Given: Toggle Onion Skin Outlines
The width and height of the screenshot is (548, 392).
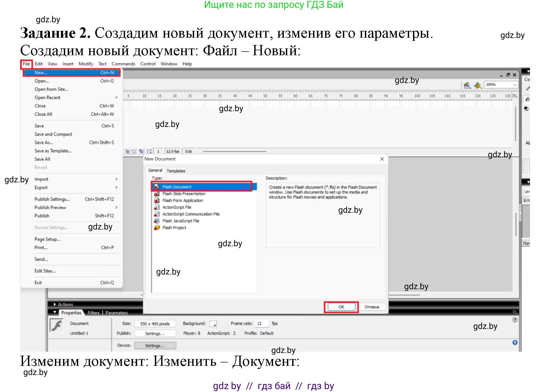Looking at the screenshot, I should [134, 151].
